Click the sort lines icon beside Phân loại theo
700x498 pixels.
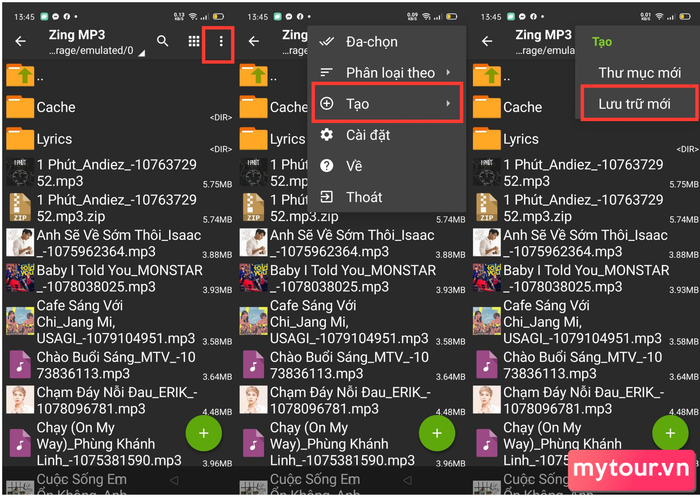point(327,72)
